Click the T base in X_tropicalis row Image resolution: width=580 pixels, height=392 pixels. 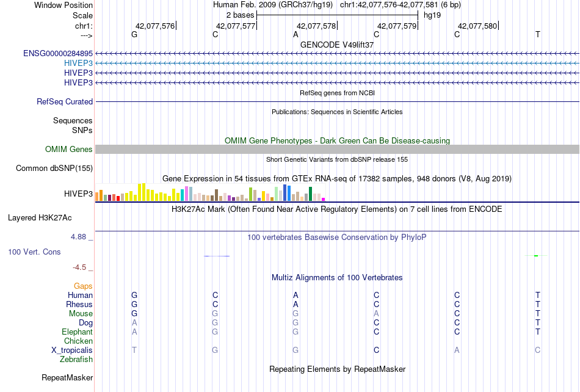[134, 350]
